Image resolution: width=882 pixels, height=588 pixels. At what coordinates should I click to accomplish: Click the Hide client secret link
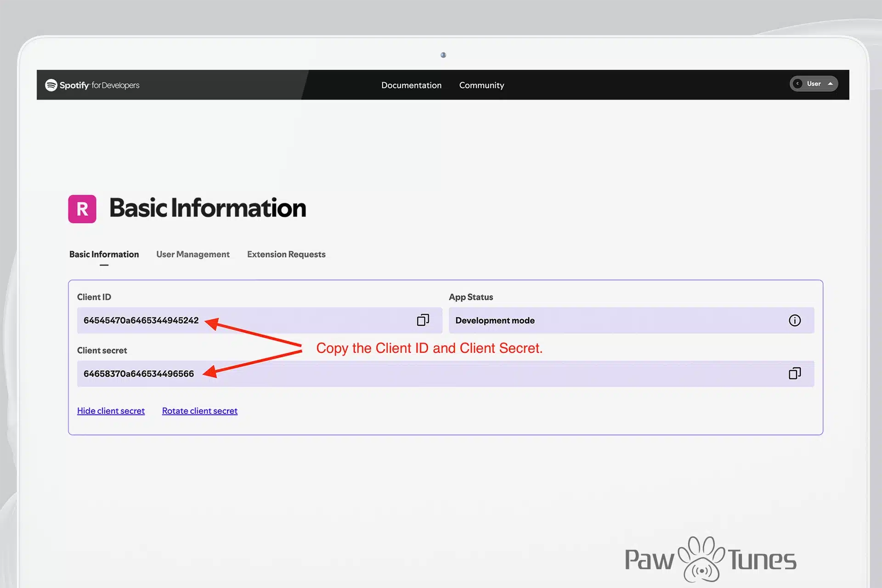pyautogui.click(x=111, y=411)
